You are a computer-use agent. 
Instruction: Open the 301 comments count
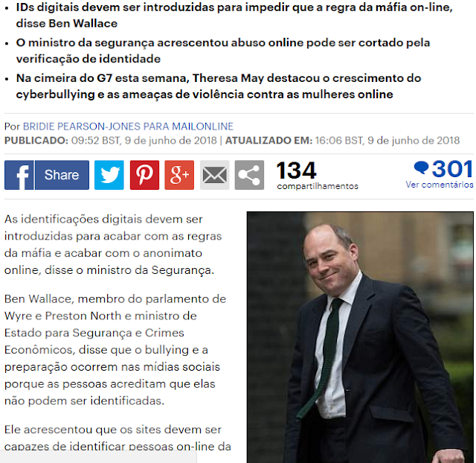[x=452, y=169]
